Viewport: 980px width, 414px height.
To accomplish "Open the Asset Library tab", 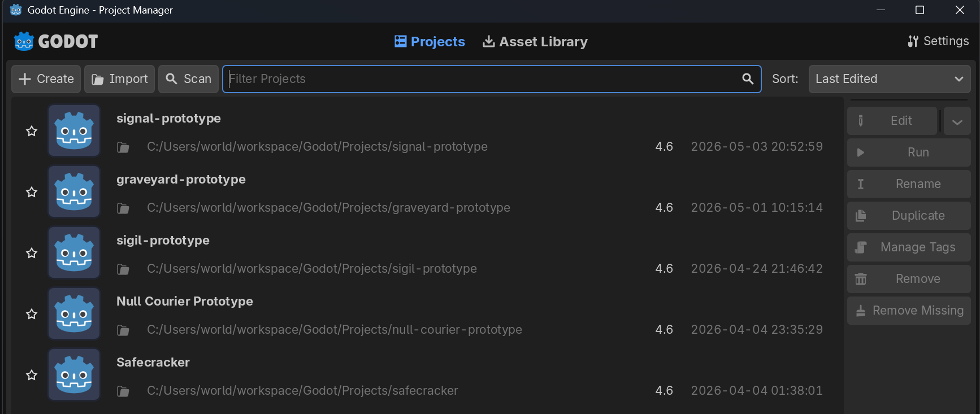I will click(535, 42).
